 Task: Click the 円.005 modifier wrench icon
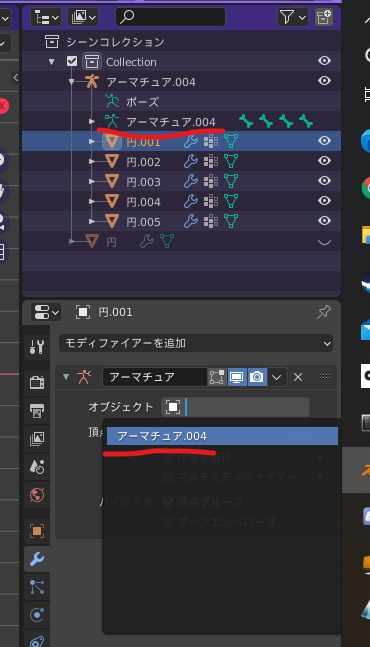tap(191, 221)
